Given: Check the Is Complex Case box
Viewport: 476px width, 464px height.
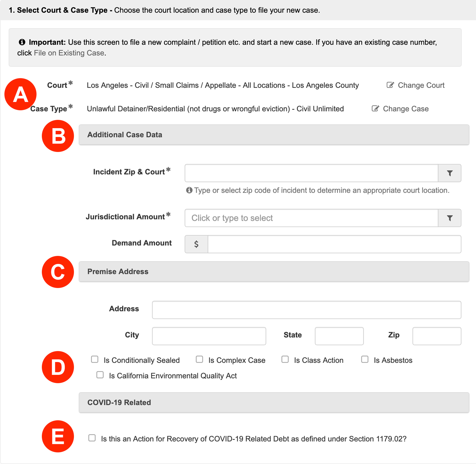Looking at the screenshot, I should (x=199, y=359).
